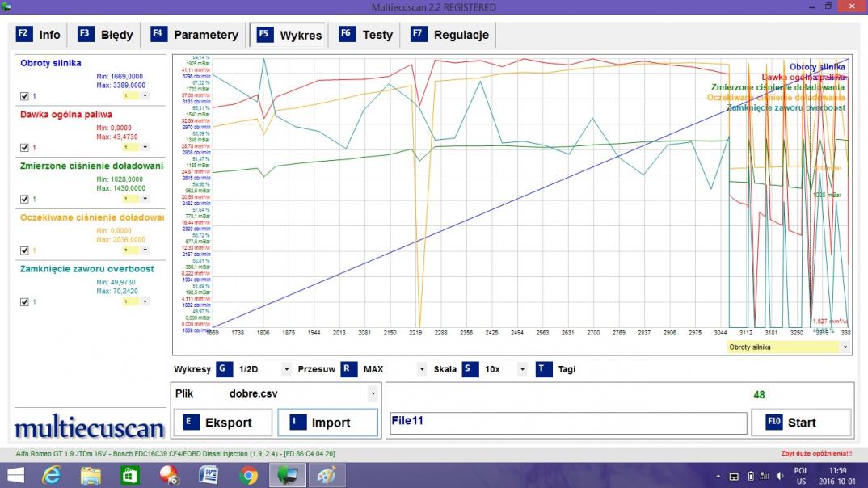Show hidden tray icons arrow
Screen dimensions: 868x488
[718, 477]
